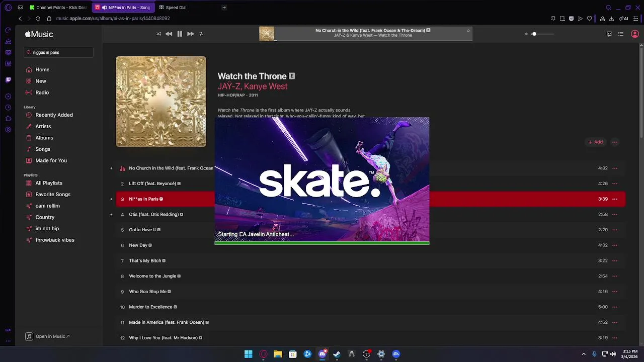The height and width of the screenshot is (362, 644).
Task: Open Artists in the library
Action: (43, 126)
